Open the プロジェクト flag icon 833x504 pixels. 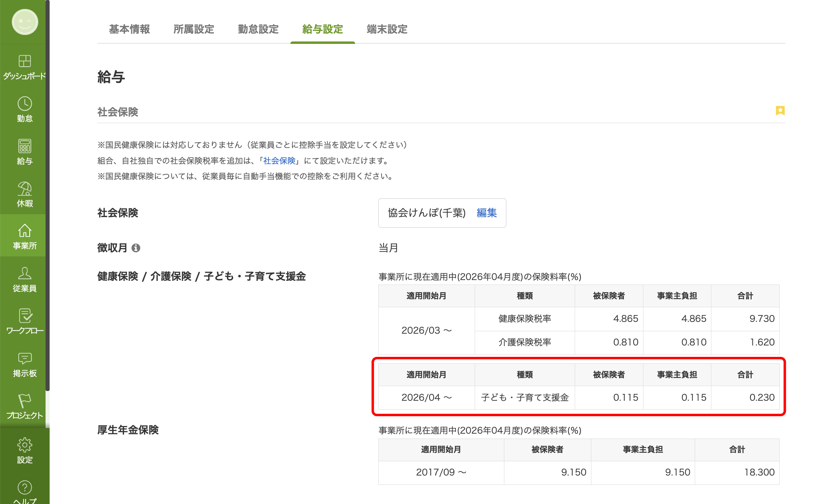click(x=24, y=401)
